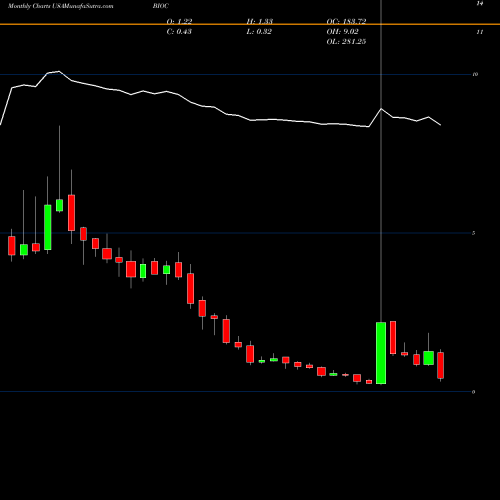Screen dimensions: 500x500
Task: Select the red candle immediately after the spike candle
Action: 393,337
